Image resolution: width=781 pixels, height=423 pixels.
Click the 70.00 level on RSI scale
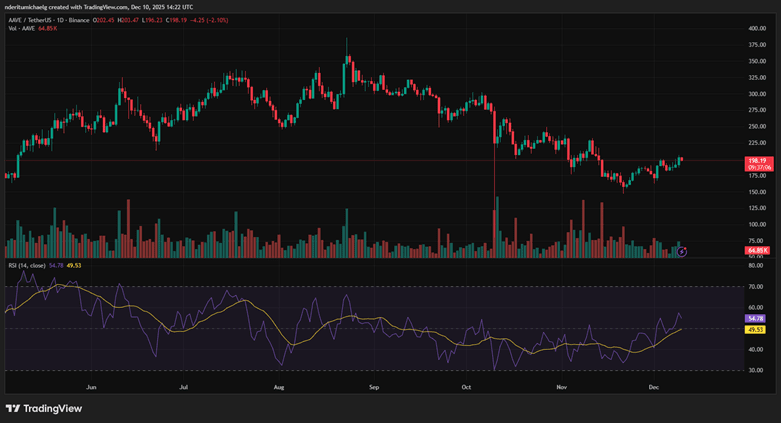pos(756,286)
